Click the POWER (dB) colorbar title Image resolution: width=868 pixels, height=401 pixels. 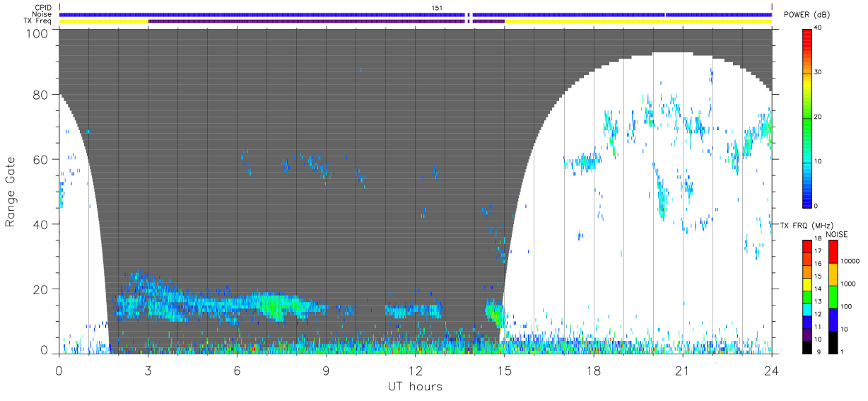(807, 15)
